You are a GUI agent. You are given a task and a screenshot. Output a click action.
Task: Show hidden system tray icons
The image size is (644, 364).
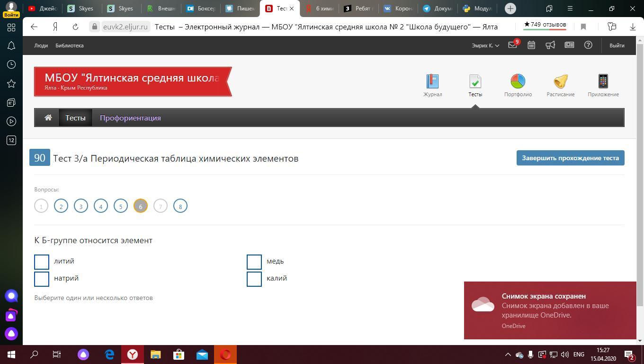point(508,355)
